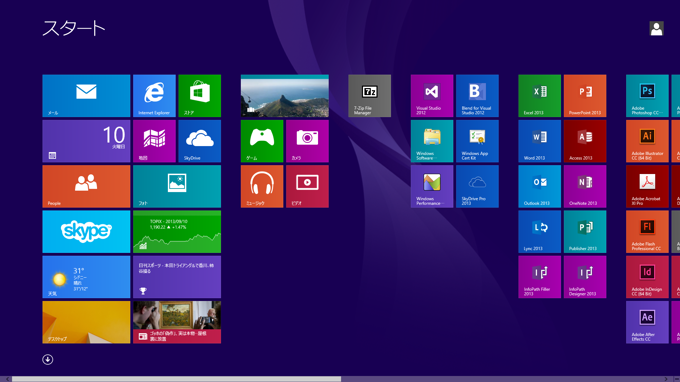Click the scrollbar right arrow
This screenshot has height=382, width=680.
[x=666, y=379]
